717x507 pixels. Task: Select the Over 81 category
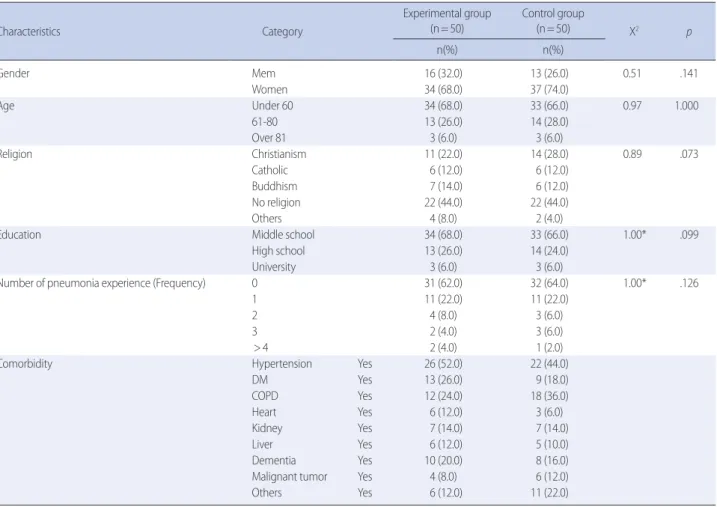(268, 138)
